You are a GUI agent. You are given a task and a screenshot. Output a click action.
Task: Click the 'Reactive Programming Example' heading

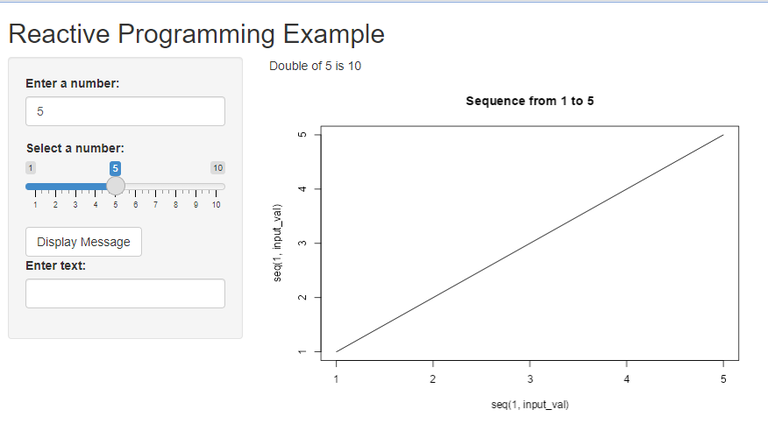coord(196,34)
